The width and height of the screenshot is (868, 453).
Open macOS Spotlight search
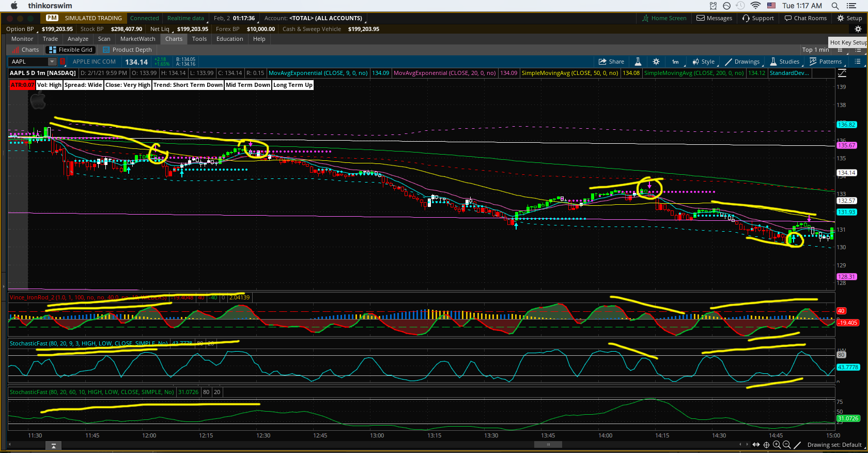pyautogui.click(x=835, y=6)
